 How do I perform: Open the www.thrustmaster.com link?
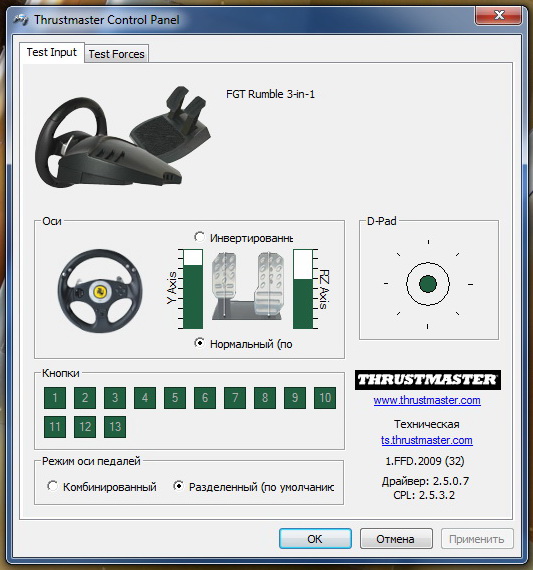427,400
